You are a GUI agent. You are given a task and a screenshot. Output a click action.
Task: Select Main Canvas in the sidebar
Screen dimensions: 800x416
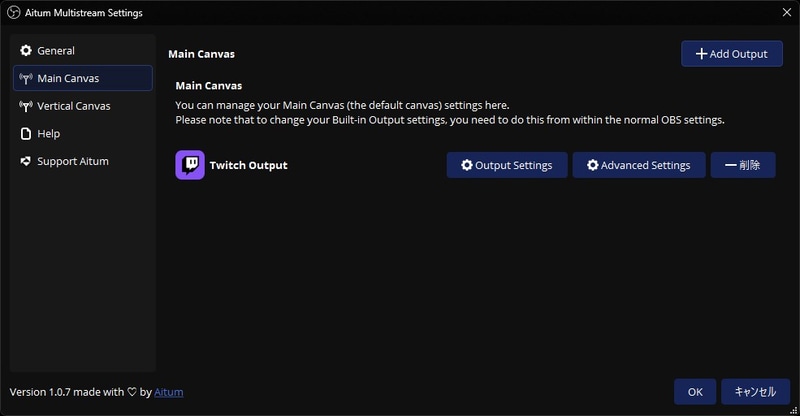[x=83, y=78]
